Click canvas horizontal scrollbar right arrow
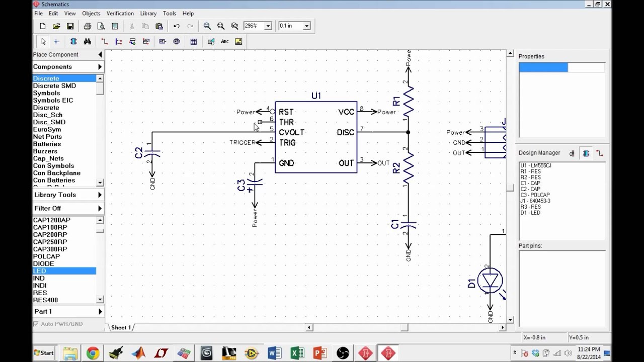Viewport: 644px width, 362px height. tap(503, 328)
